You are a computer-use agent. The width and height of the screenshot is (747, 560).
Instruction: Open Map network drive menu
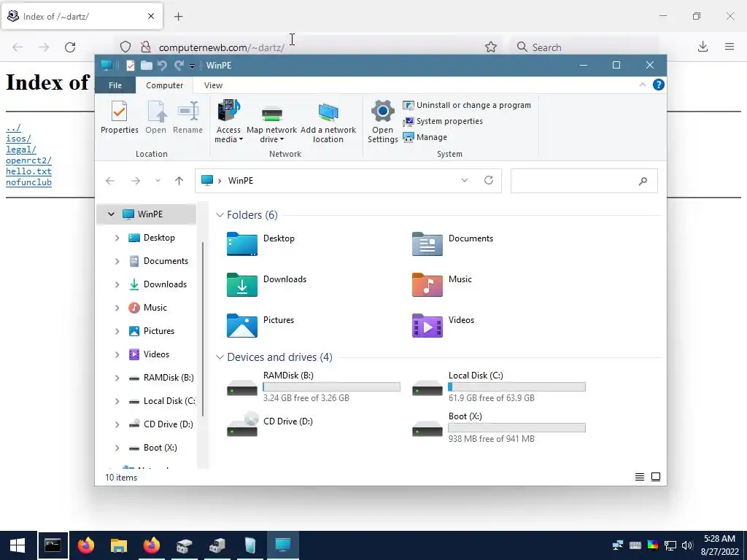point(271,122)
